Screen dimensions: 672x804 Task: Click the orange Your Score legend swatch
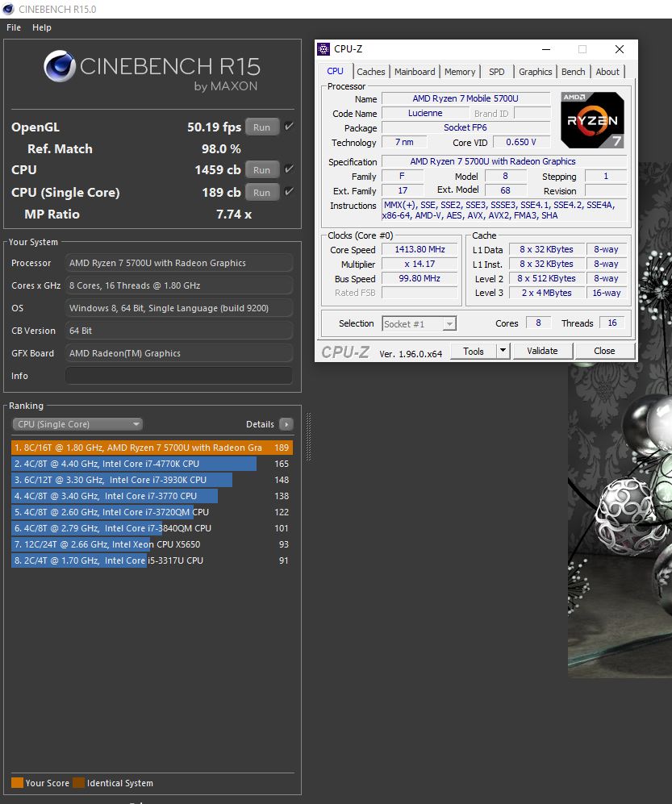(x=17, y=782)
